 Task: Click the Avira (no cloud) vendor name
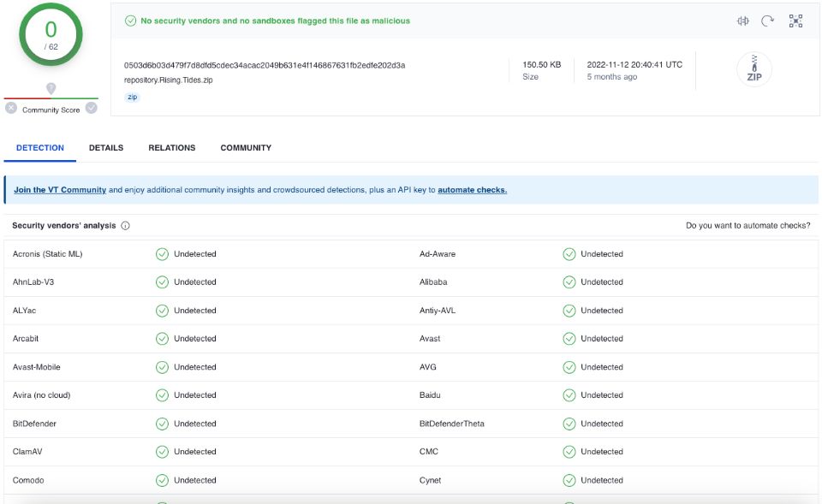point(41,395)
